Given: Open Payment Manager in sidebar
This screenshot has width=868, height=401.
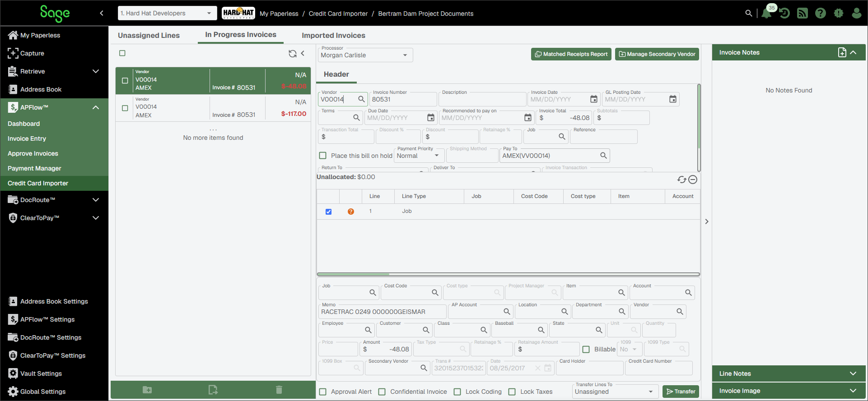Looking at the screenshot, I should (34, 168).
